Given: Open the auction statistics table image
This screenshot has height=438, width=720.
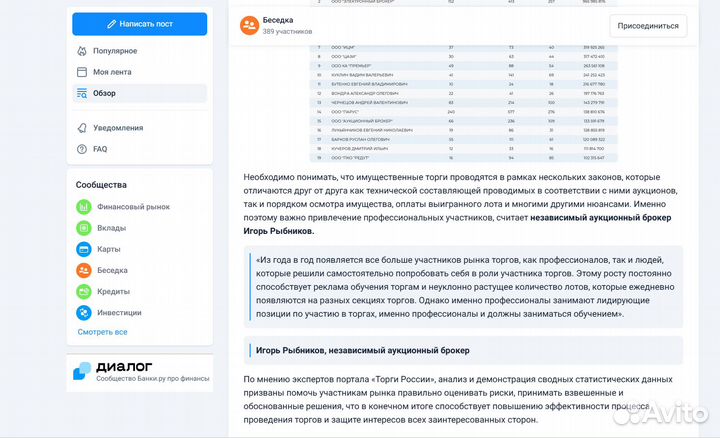Looking at the screenshot, I should [464, 103].
